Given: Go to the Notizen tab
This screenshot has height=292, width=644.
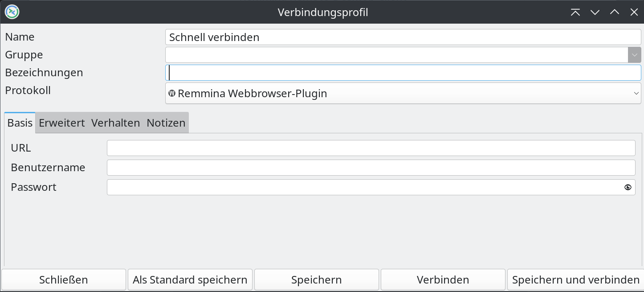Looking at the screenshot, I should click(166, 123).
